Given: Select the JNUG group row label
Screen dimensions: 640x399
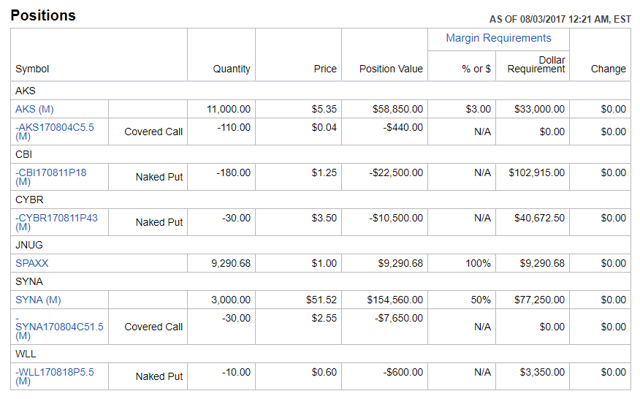Looking at the screenshot, I should (29, 245).
